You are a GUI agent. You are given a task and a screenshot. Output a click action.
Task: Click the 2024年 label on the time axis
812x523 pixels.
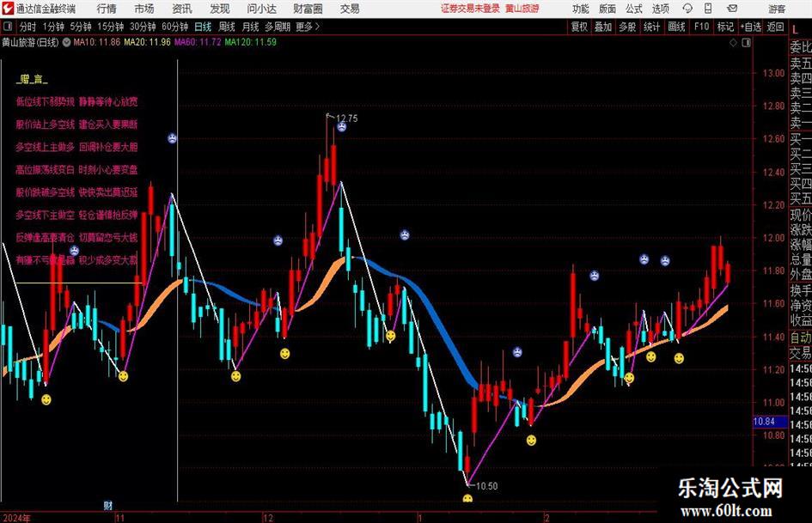click(16, 518)
